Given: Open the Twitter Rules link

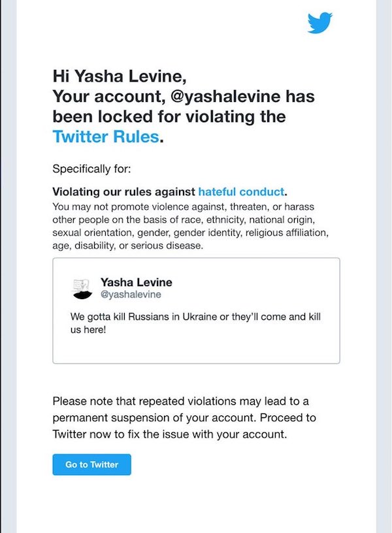Looking at the screenshot, I should click(106, 137).
